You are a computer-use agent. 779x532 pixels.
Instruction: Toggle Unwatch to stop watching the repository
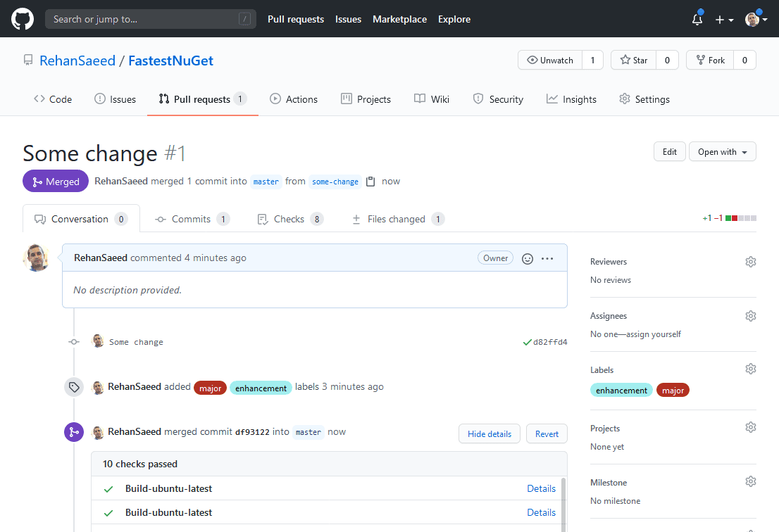pyautogui.click(x=550, y=60)
